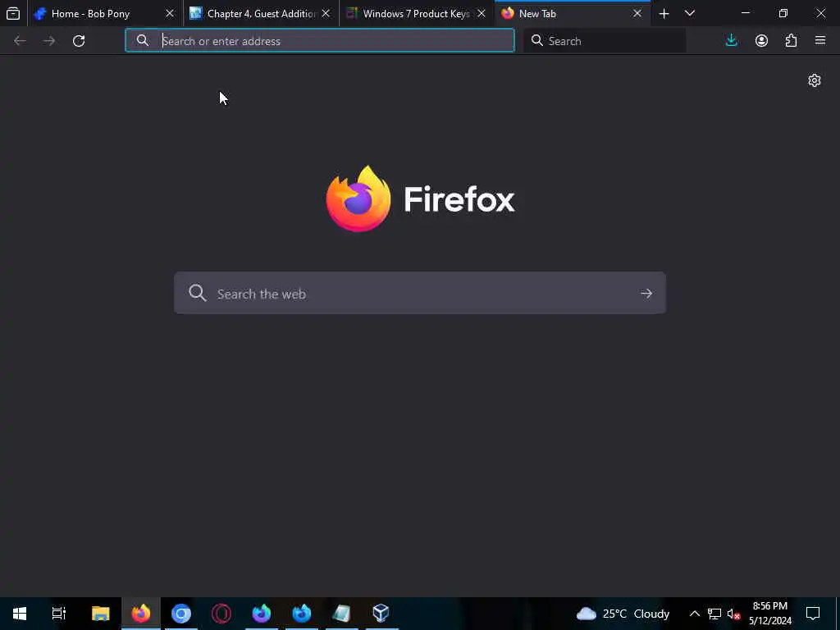Click the Search the web field
Viewport: 840px width, 630px height.
420,293
